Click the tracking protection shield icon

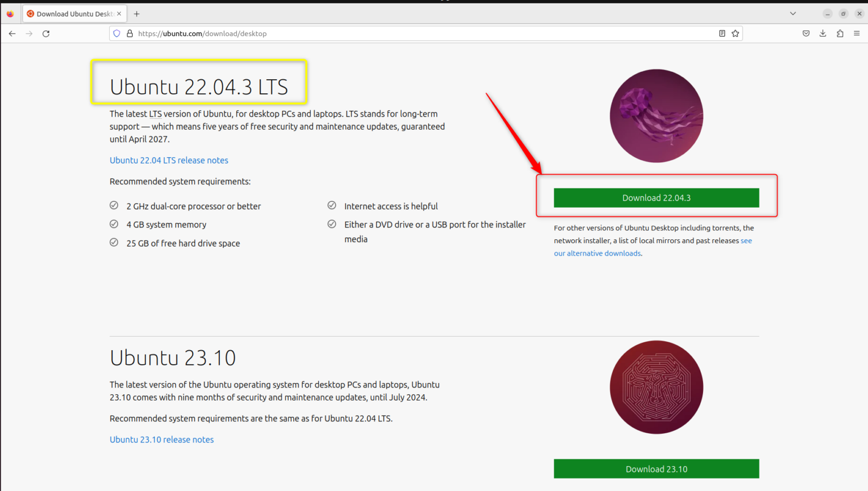[116, 33]
